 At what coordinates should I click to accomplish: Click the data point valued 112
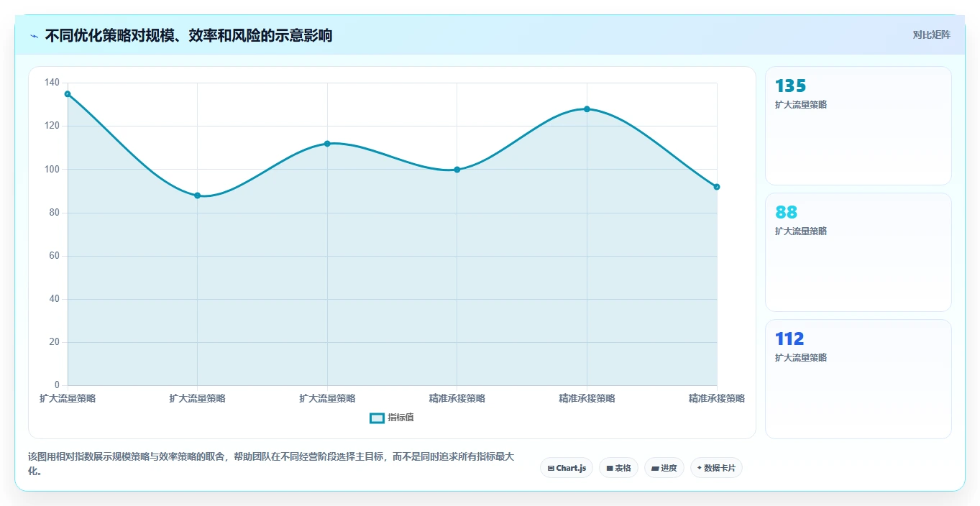point(327,144)
